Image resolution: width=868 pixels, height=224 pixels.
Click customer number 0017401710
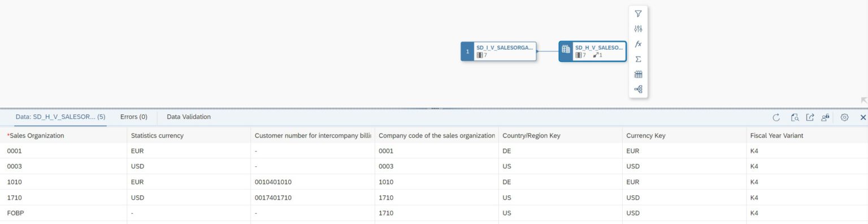273,197
